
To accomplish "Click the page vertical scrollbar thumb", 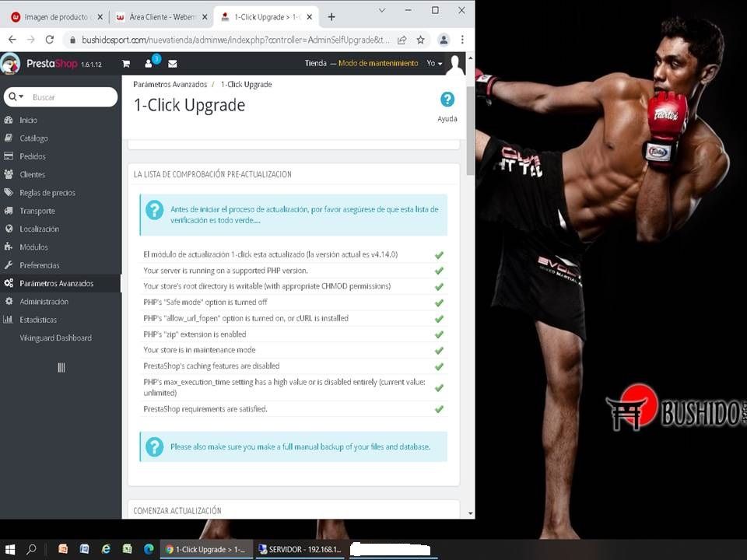I will tap(470, 131).
